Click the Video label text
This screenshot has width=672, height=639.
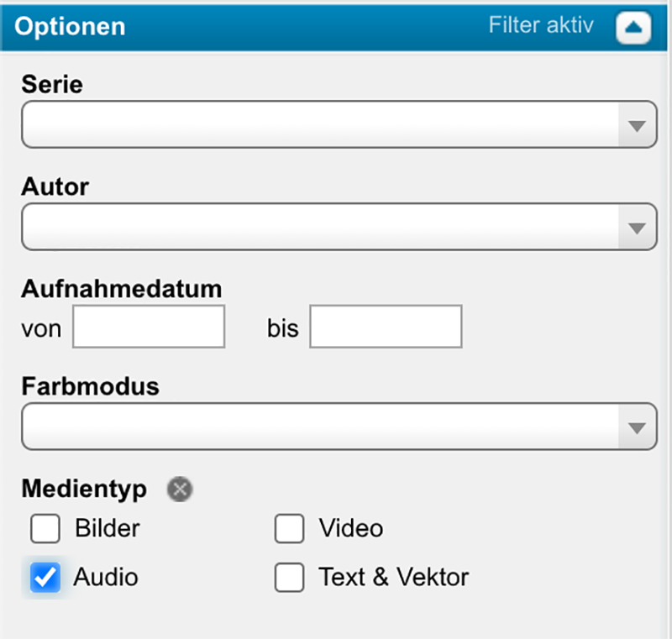[351, 529]
